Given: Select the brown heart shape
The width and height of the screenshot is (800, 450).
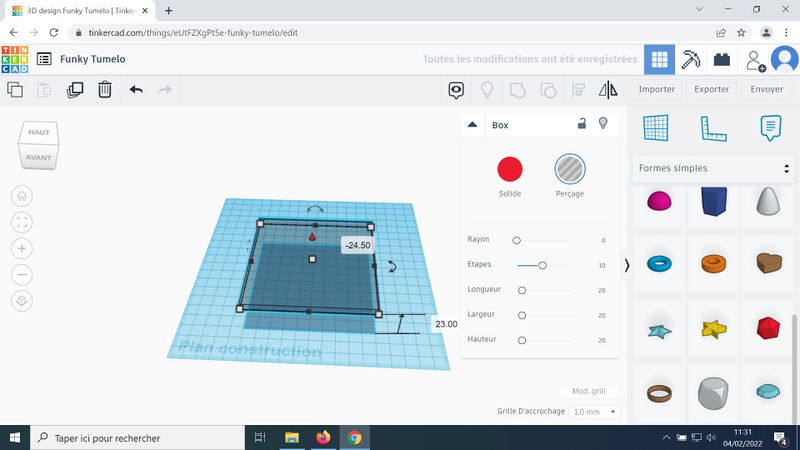Looking at the screenshot, I should click(768, 263).
